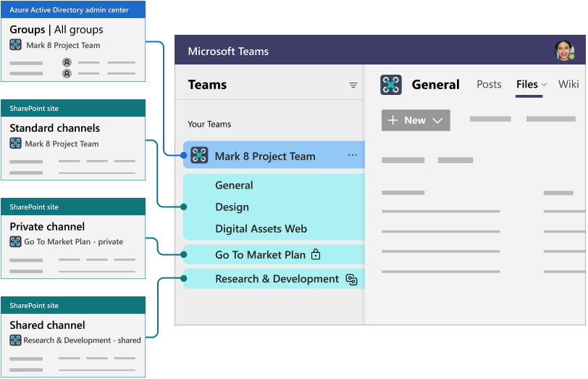
Task: Click team icon in the Groups card
Action: [x=15, y=45]
